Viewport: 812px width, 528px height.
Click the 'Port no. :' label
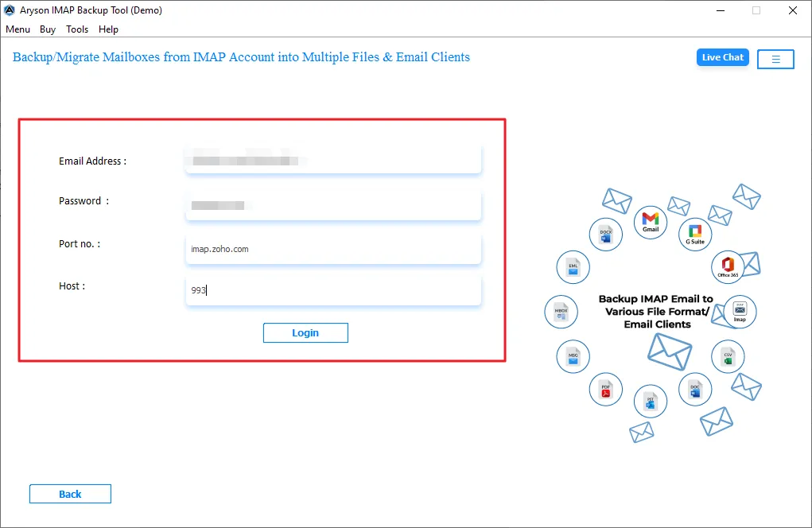(80, 244)
